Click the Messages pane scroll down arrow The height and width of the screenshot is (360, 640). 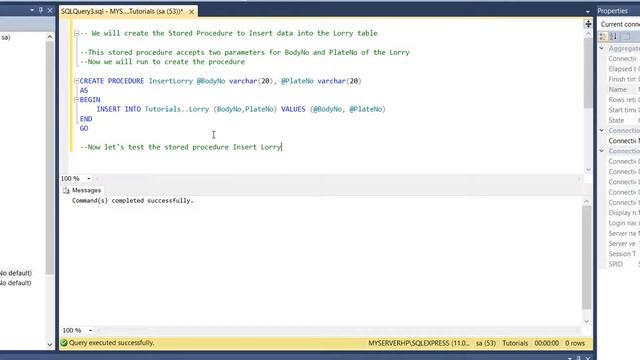(587, 322)
